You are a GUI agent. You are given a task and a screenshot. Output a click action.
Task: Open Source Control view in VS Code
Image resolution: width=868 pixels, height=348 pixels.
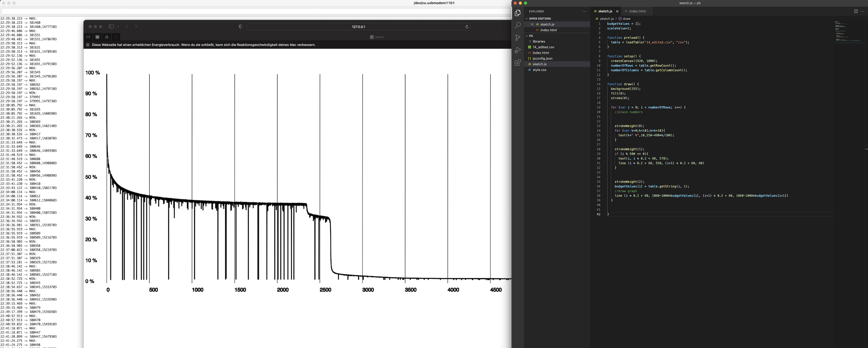[518, 38]
